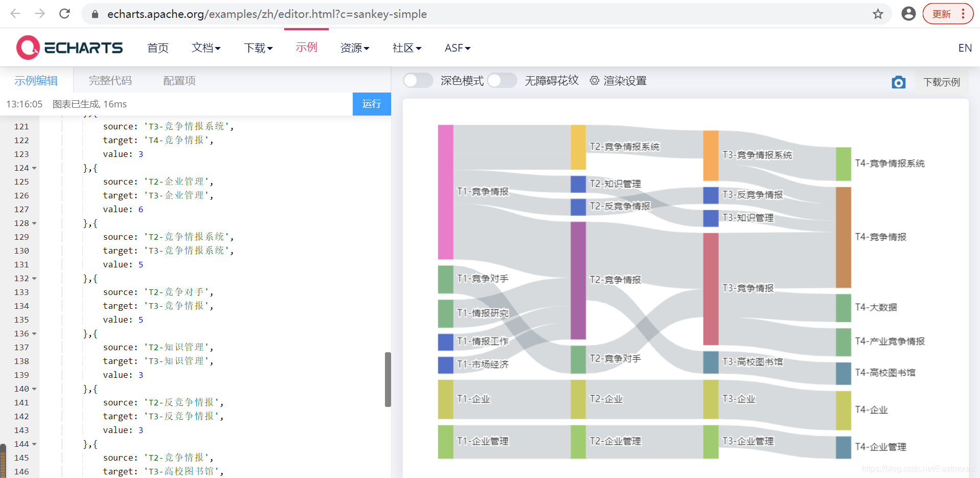The height and width of the screenshot is (478, 980).
Task: Select 示例 in navigation bar
Action: point(306,47)
